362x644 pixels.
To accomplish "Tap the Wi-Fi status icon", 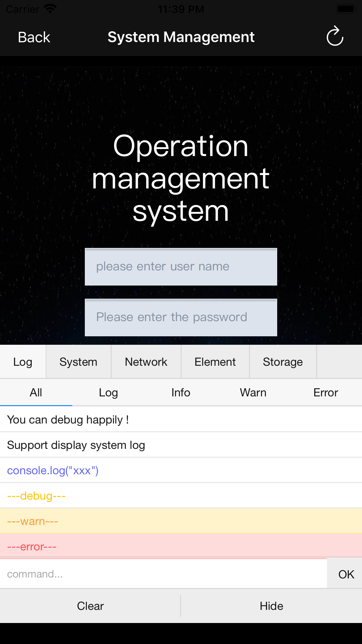I will pyautogui.click(x=50, y=8).
